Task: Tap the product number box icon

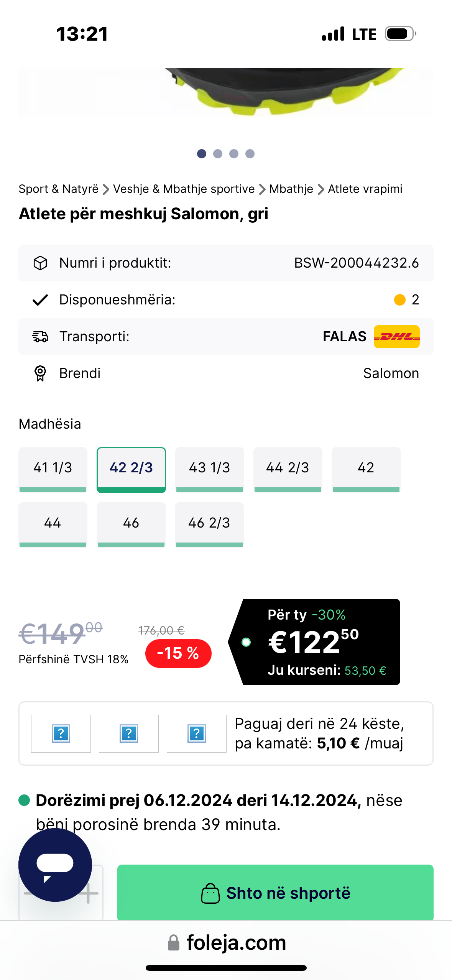Action: [40, 263]
